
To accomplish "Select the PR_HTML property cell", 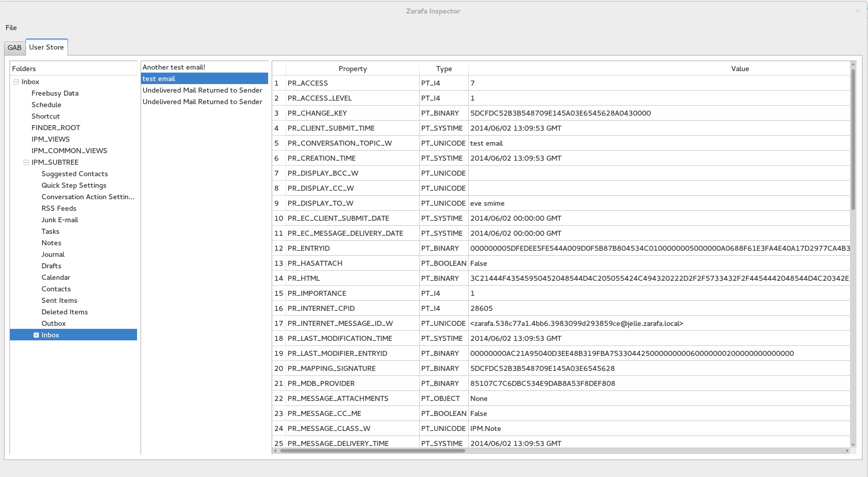I will (353, 278).
